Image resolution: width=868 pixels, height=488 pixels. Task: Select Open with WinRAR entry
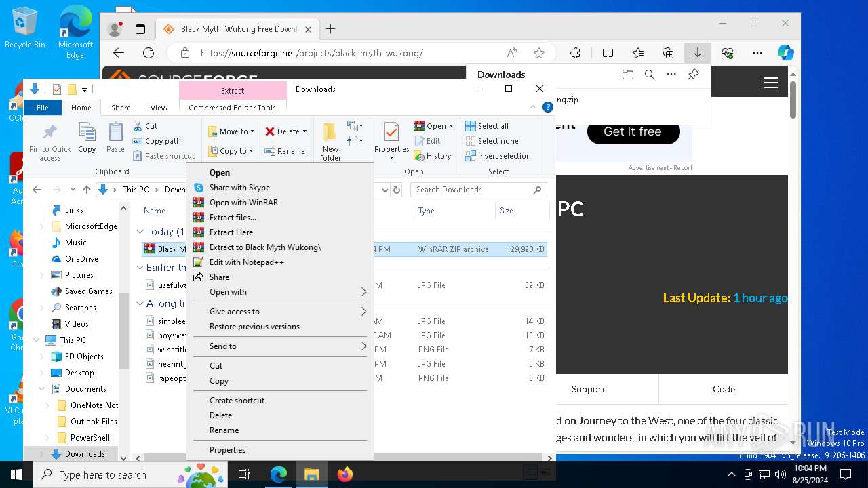click(x=243, y=203)
